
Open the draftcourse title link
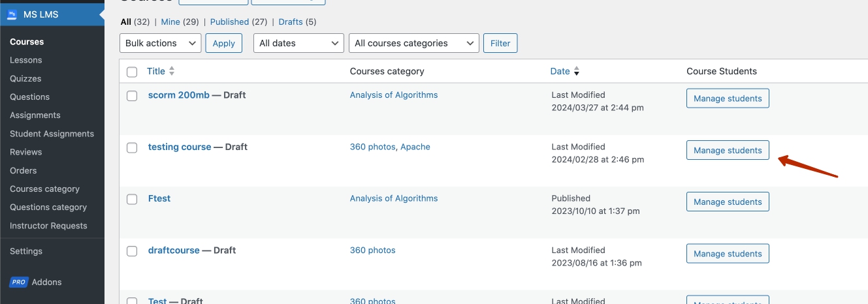click(x=174, y=251)
